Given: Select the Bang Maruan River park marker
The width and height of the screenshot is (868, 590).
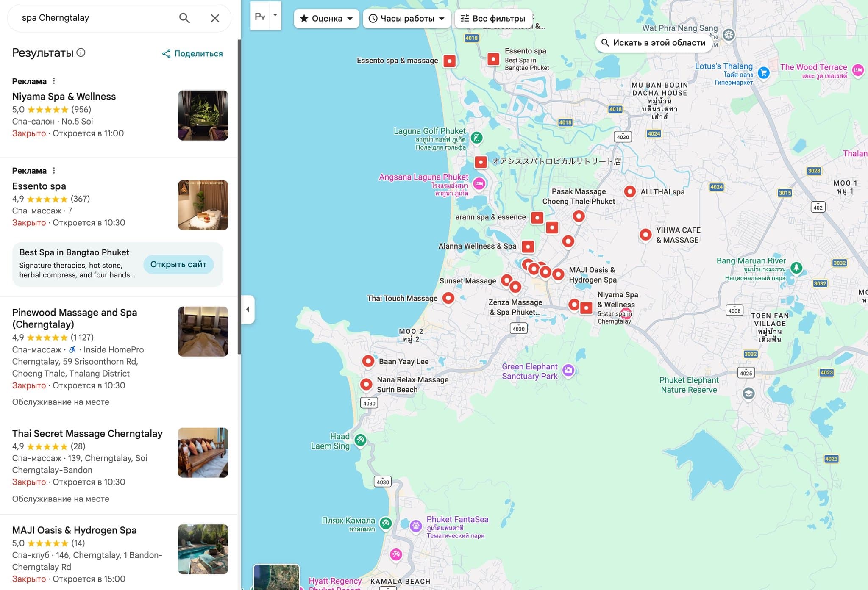Looking at the screenshot, I should click(796, 268).
